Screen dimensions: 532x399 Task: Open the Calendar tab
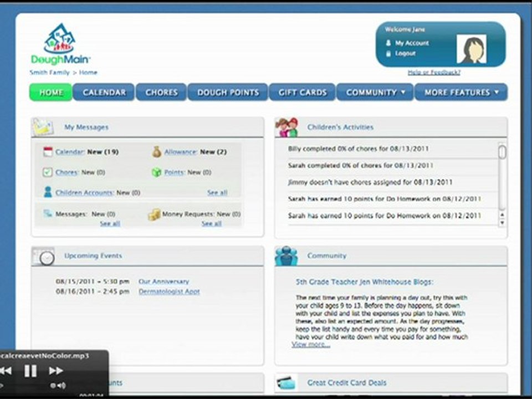click(x=104, y=93)
